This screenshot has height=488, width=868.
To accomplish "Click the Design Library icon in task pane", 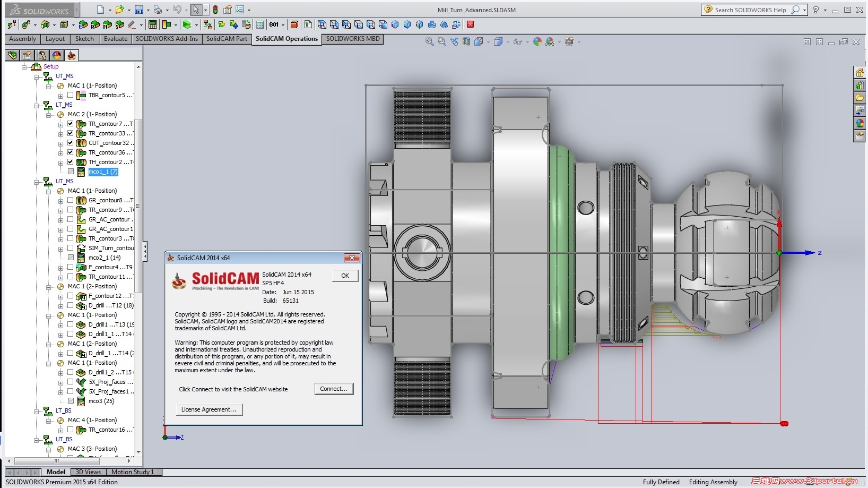I will point(860,85).
